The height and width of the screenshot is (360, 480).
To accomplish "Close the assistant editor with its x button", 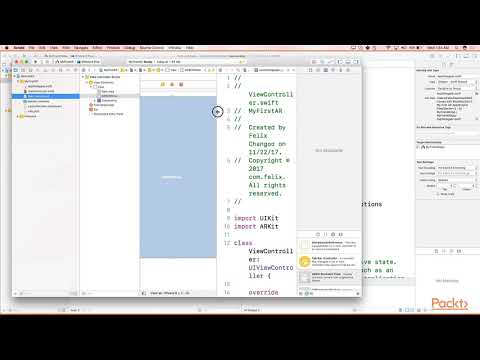I will (x=294, y=70).
